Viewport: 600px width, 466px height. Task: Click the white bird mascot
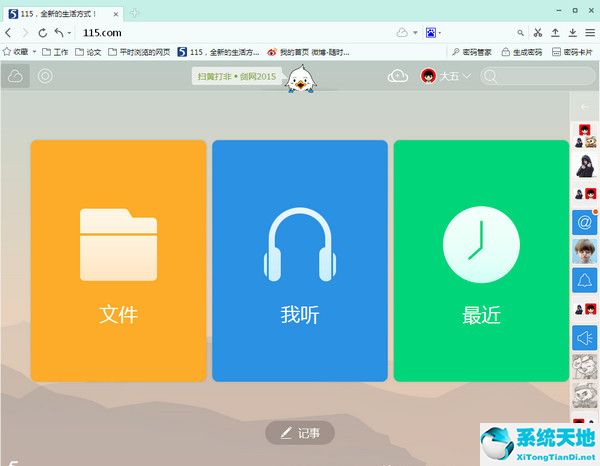pos(301,79)
